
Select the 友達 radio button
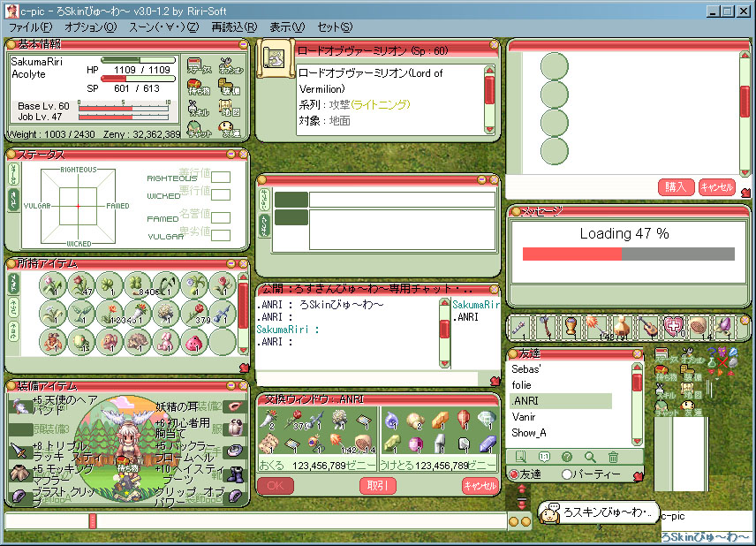coord(514,474)
